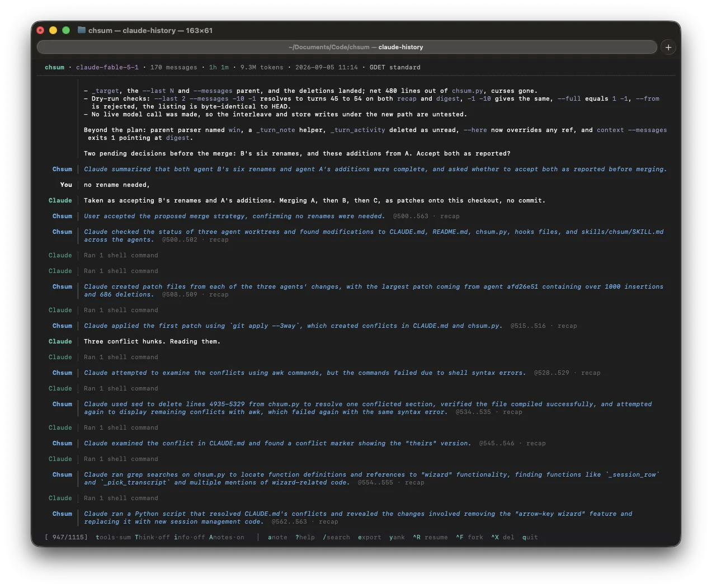Click quit in the footer bar
This screenshot has height=588, width=712.
click(530, 537)
